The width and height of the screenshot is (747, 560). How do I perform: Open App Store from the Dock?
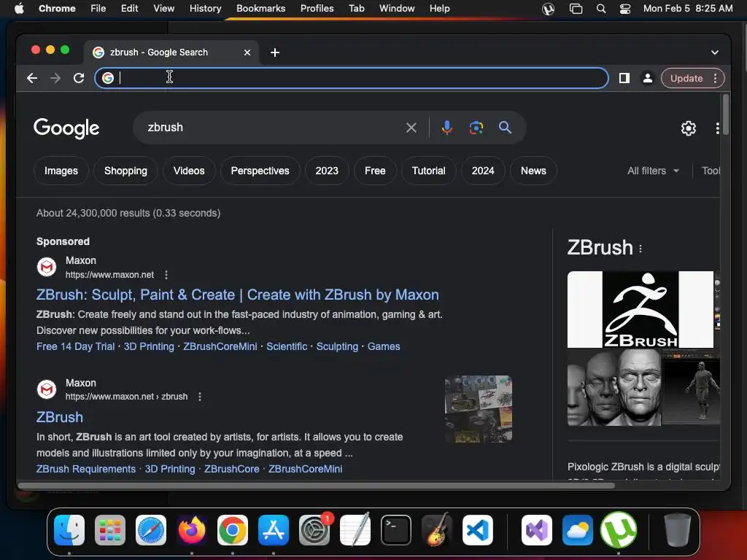pos(274,530)
